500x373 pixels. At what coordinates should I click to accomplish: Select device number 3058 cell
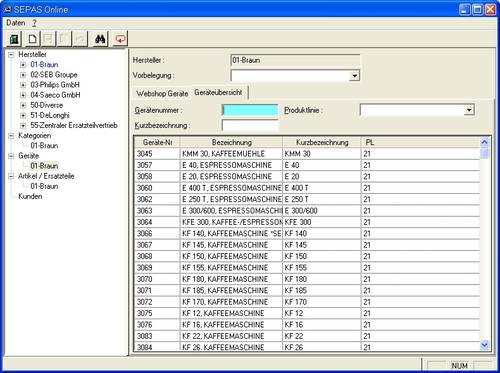[157, 176]
